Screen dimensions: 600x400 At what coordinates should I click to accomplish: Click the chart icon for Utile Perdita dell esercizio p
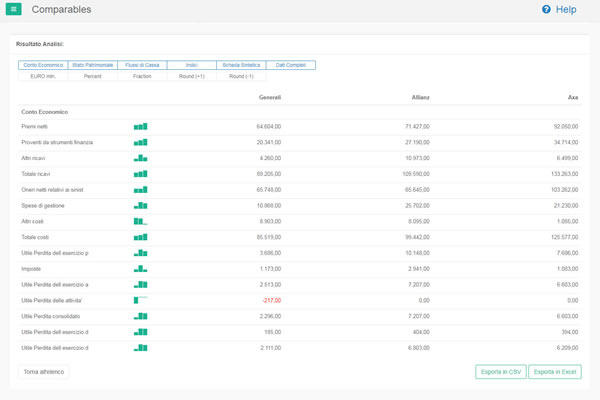140,253
